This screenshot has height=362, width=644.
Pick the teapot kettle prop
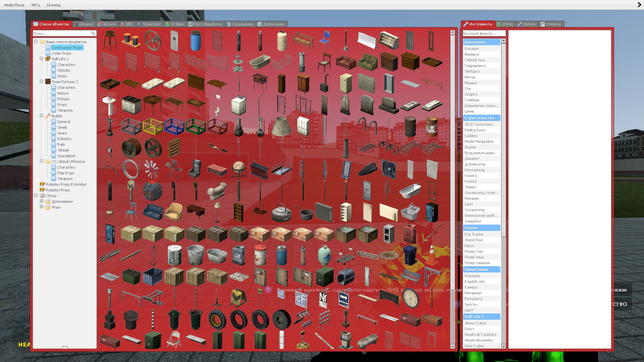click(281, 213)
